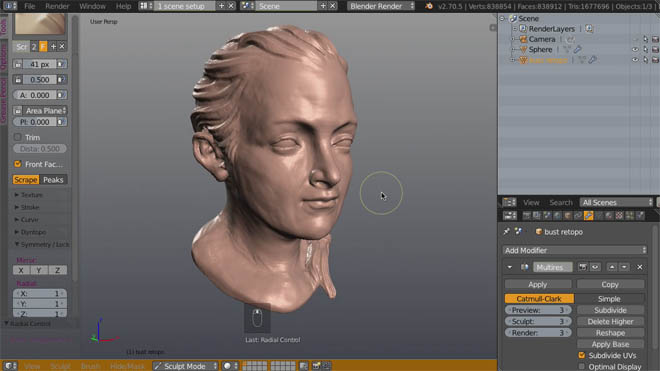
Task: Collapse the Symmetry / Lock panel
Action: point(41,244)
